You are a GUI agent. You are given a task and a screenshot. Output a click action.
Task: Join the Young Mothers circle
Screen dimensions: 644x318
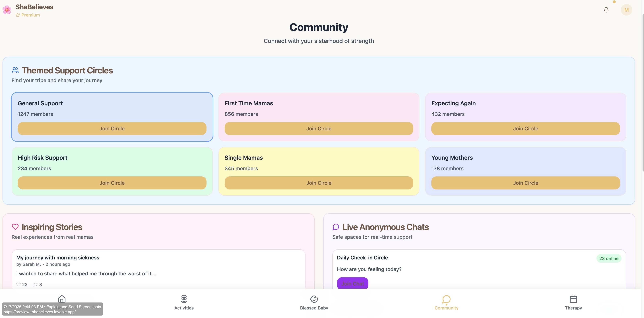pyautogui.click(x=525, y=183)
